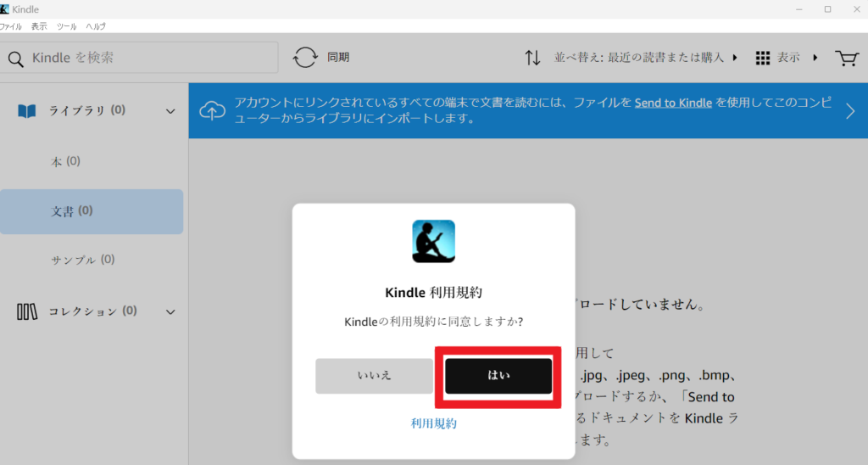Click the sort up-down arrows icon

click(x=532, y=58)
